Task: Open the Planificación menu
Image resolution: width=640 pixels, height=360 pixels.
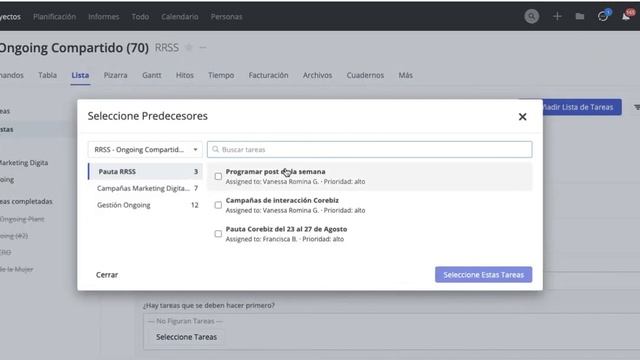Action: coord(55,17)
